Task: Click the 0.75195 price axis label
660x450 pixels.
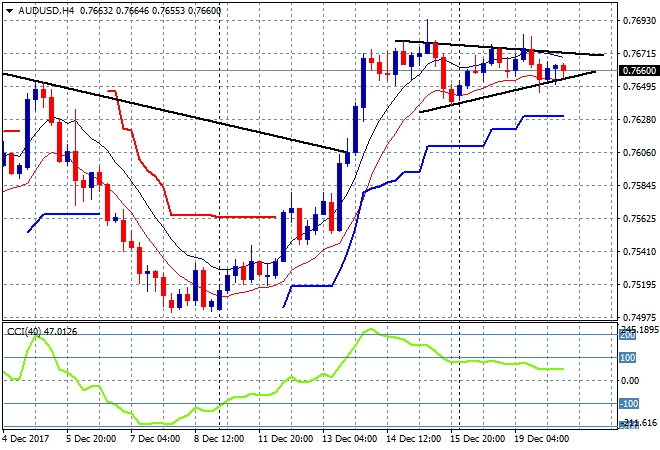Action: click(x=639, y=285)
